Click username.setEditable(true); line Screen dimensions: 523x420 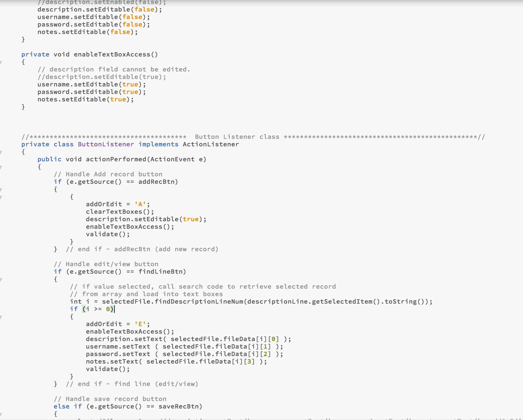tap(91, 84)
